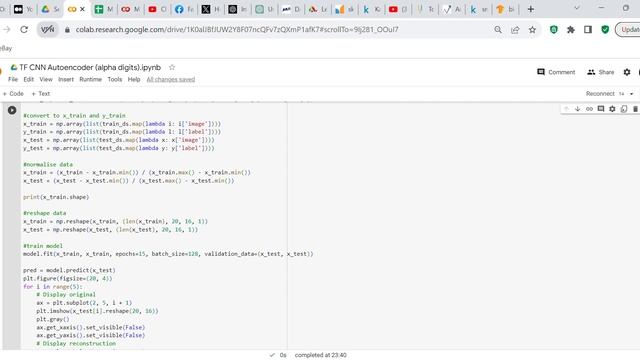Image resolution: width=640 pixels, height=360 pixels.
Task: Click the print(x_train.shape) line
Action: (x=56, y=197)
